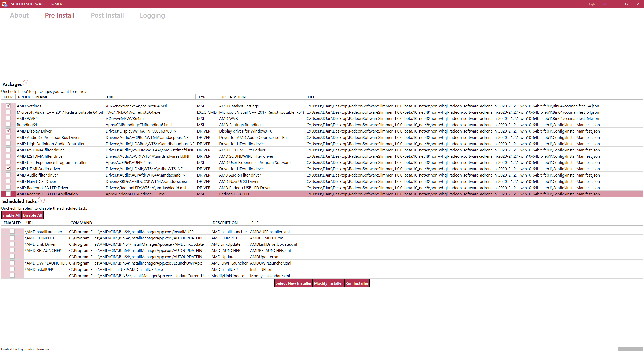Click Enable All scheduled tasks button
Viewport: 644px width, 352px height.
tap(11, 215)
